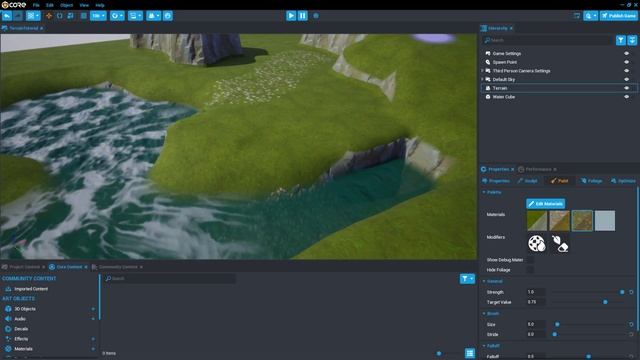Adjust the Target Value slider handle
The width and height of the screenshot is (640, 360).
coord(605,302)
